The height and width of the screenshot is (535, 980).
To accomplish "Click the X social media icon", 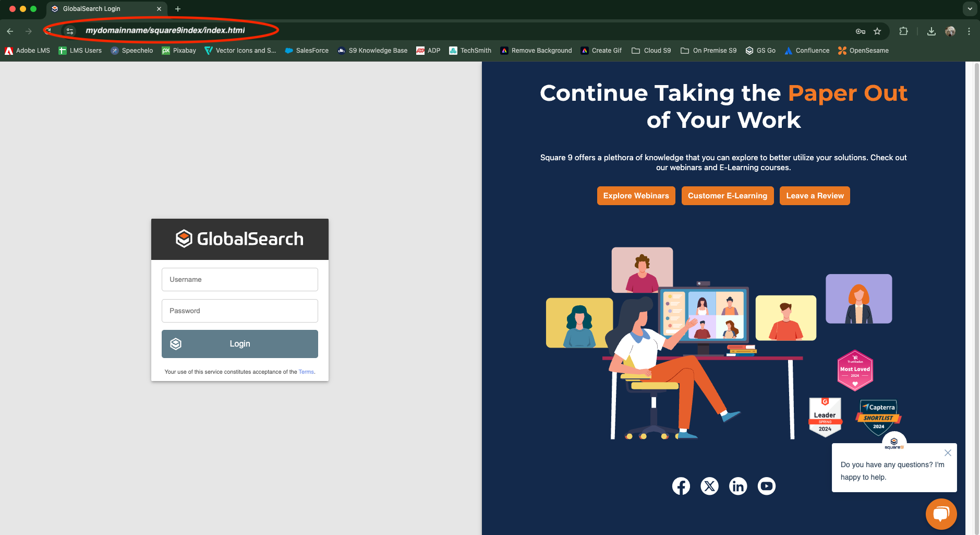I will (709, 486).
